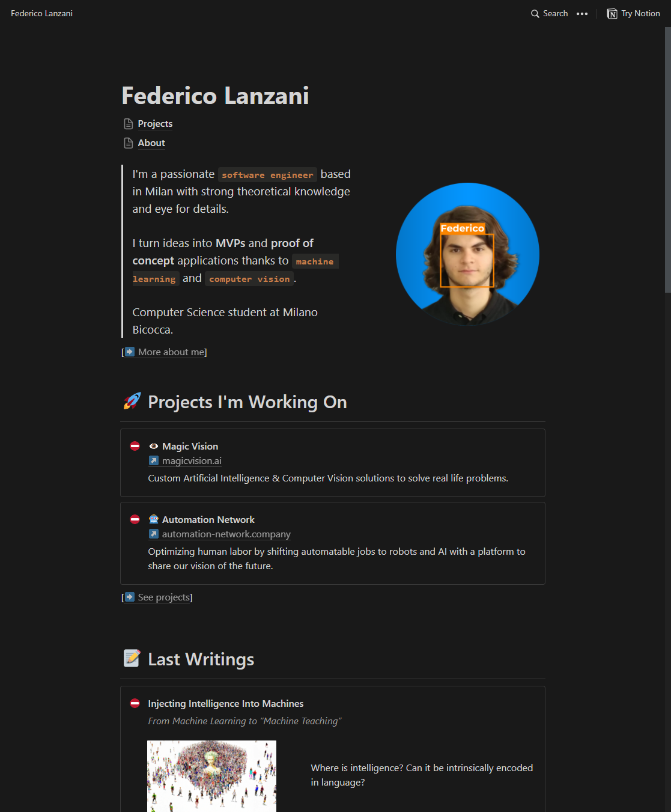Click the search magnifier icon
Screen dimensions: 671x812
pos(535,14)
